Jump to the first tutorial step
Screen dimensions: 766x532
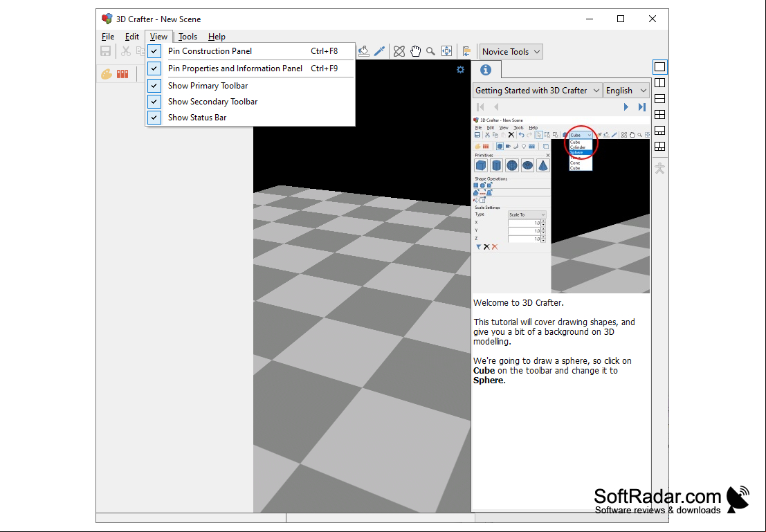point(480,107)
